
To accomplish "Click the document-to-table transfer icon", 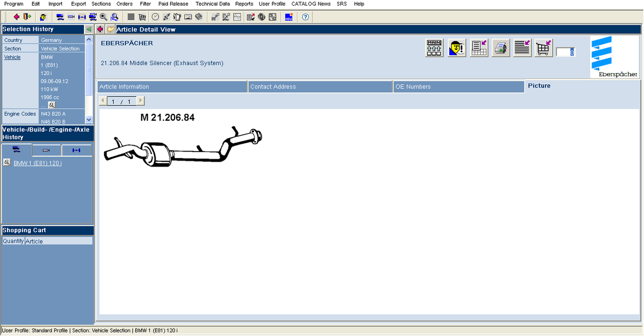I will [479, 48].
